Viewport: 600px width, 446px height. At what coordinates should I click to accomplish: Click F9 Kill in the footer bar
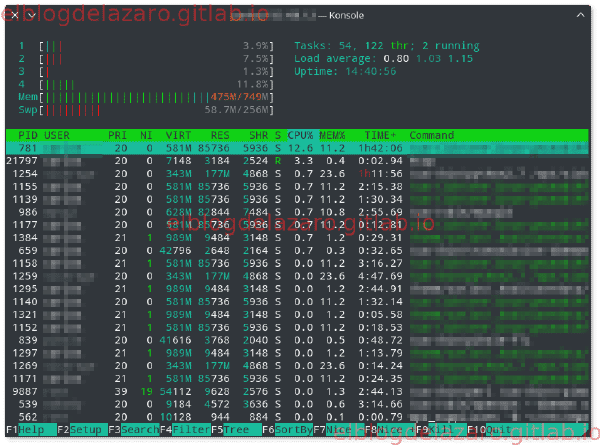[442, 430]
